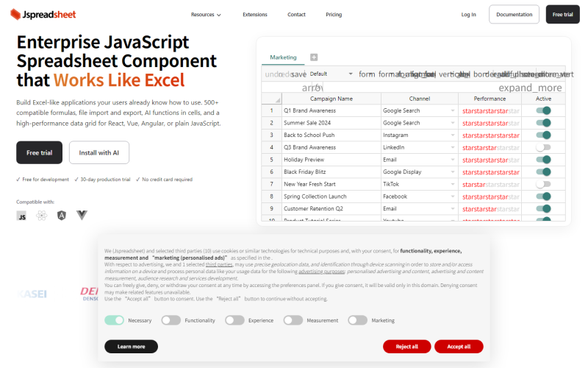Open the Pricing menu item
Screen dimensions: 588x368
click(334, 15)
